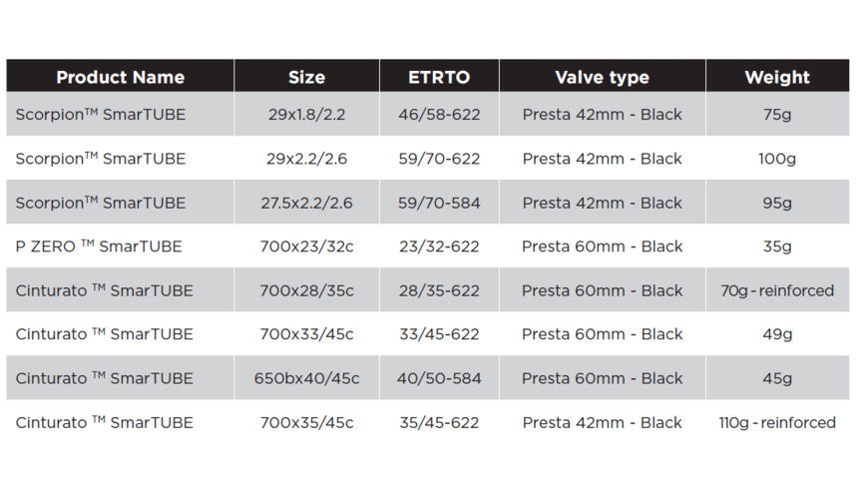Screen dimensions: 868x488
Task: Click the 59/70-584 ETRTO value
Action: pyautogui.click(x=439, y=203)
